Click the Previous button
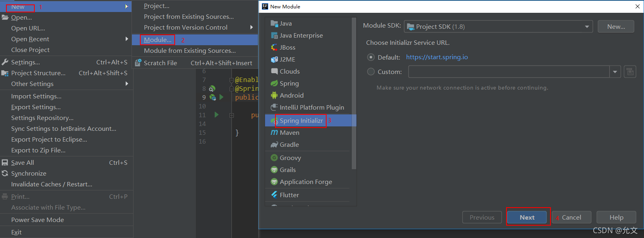 (482, 217)
